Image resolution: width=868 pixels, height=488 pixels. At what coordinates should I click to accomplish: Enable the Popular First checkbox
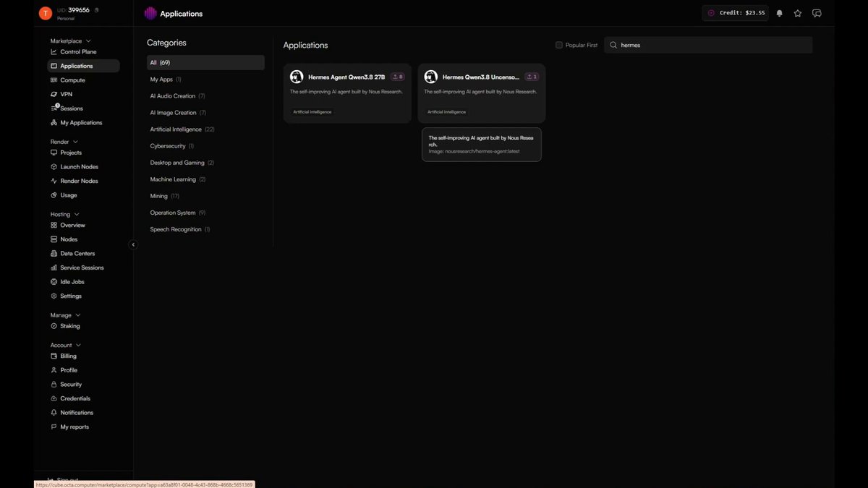[x=559, y=45]
